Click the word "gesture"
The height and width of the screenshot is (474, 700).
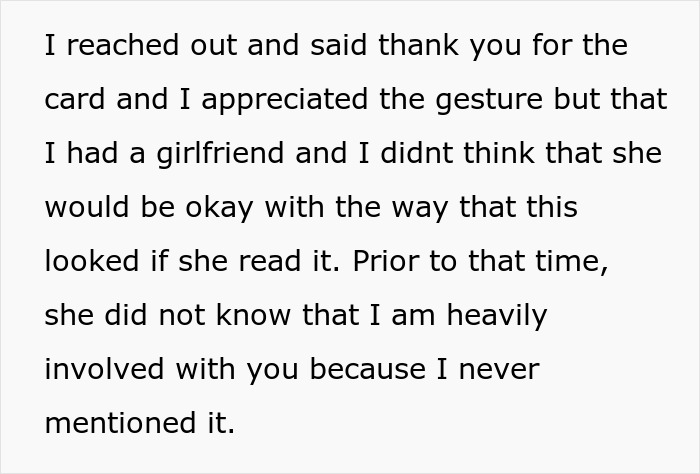[x=487, y=101]
